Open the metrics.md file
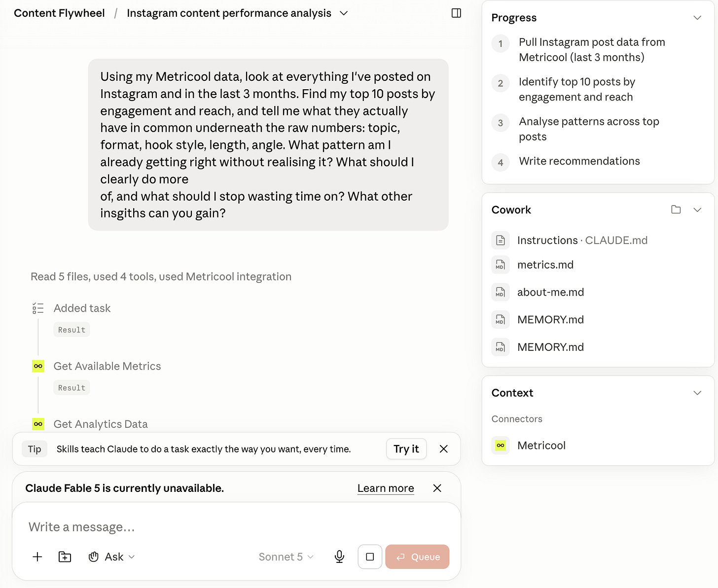The image size is (718, 588). (545, 265)
